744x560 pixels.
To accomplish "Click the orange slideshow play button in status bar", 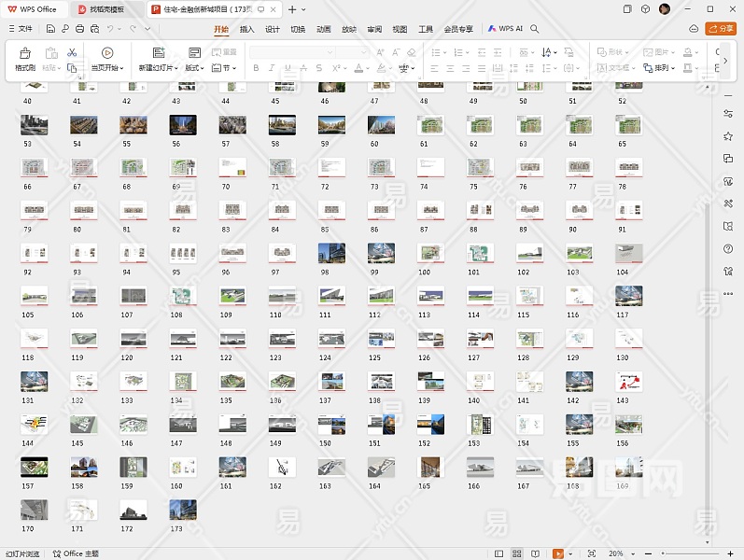I will pyautogui.click(x=558, y=553).
